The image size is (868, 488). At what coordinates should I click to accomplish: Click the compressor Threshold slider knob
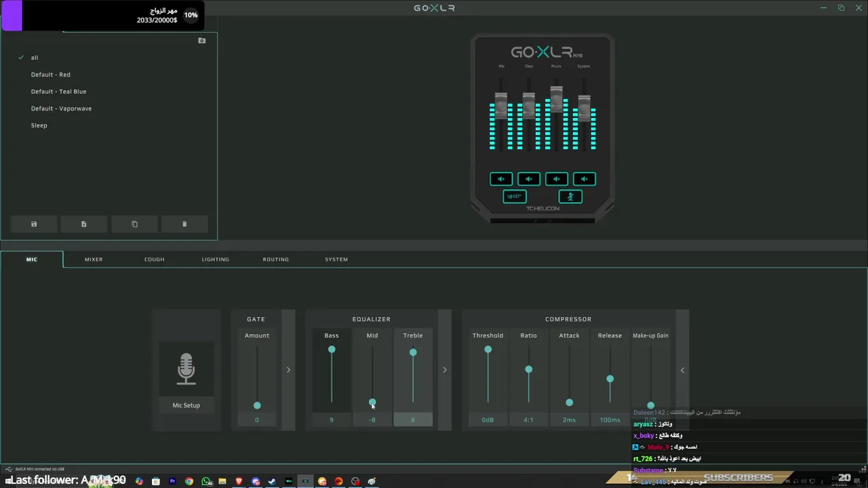[488, 350]
